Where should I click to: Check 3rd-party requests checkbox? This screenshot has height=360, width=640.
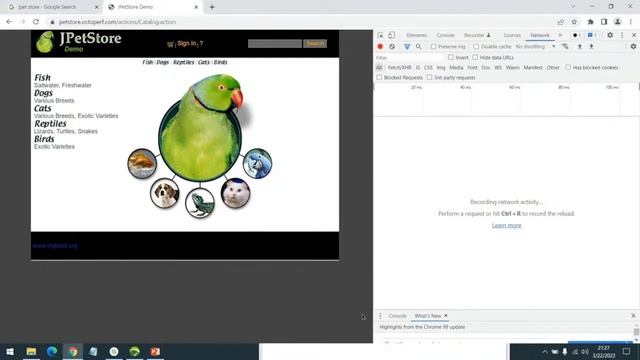[x=429, y=78]
